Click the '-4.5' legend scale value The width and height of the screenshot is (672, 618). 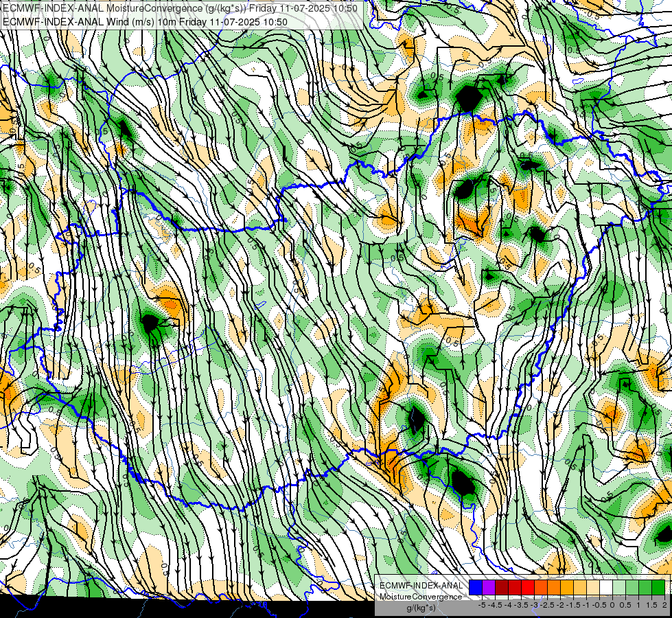(495, 605)
